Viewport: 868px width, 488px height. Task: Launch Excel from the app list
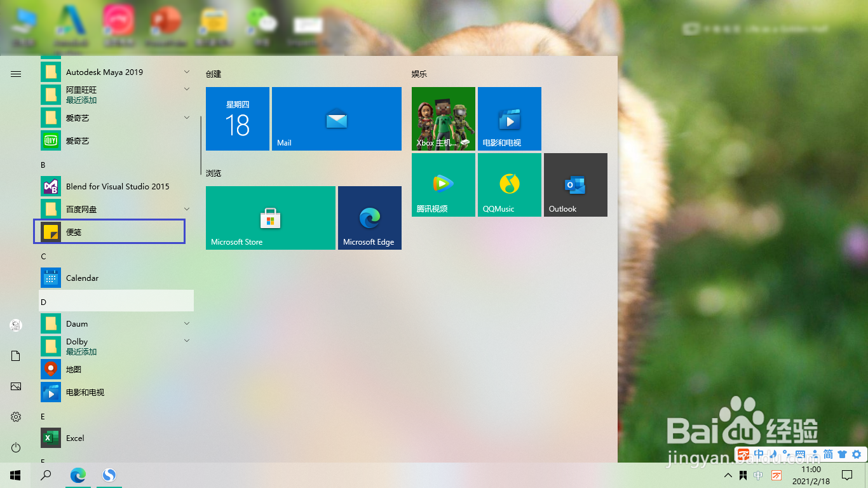pyautogui.click(x=117, y=438)
